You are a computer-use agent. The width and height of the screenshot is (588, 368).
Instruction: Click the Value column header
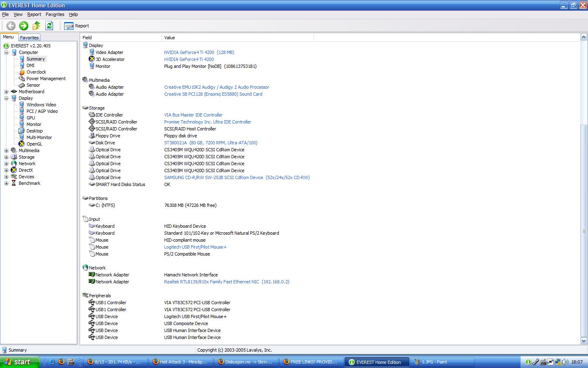click(238, 38)
